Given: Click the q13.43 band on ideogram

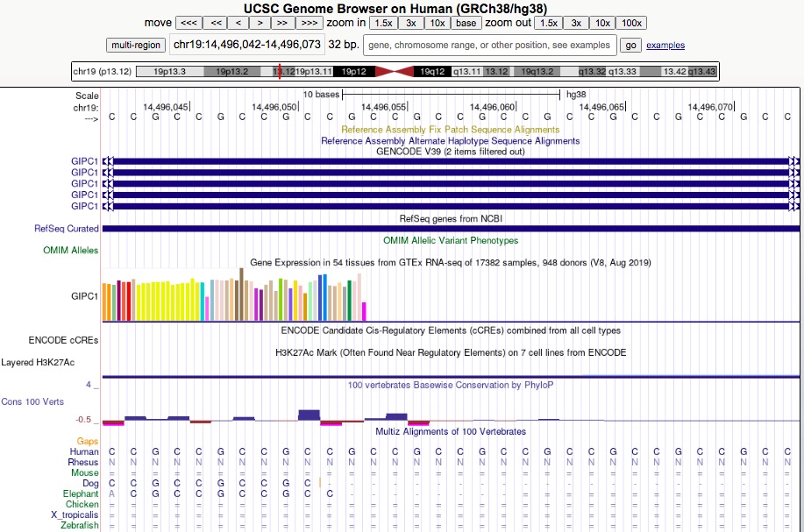Looking at the screenshot, I should tap(701, 72).
